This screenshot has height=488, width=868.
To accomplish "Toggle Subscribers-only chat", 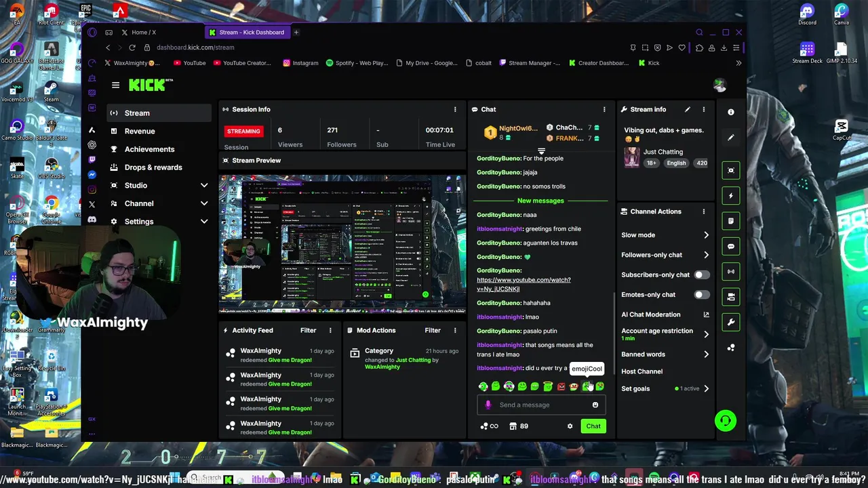I will pos(702,274).
